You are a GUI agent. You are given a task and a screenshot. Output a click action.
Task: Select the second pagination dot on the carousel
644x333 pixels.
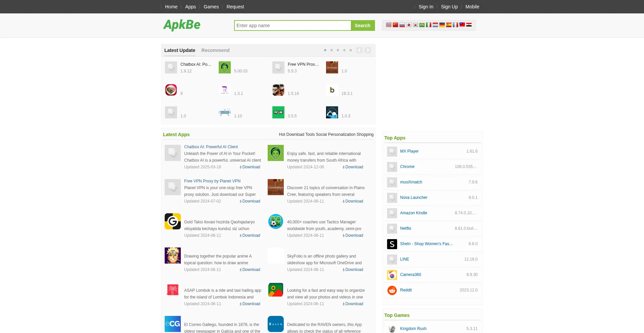(x=331, y=50)
